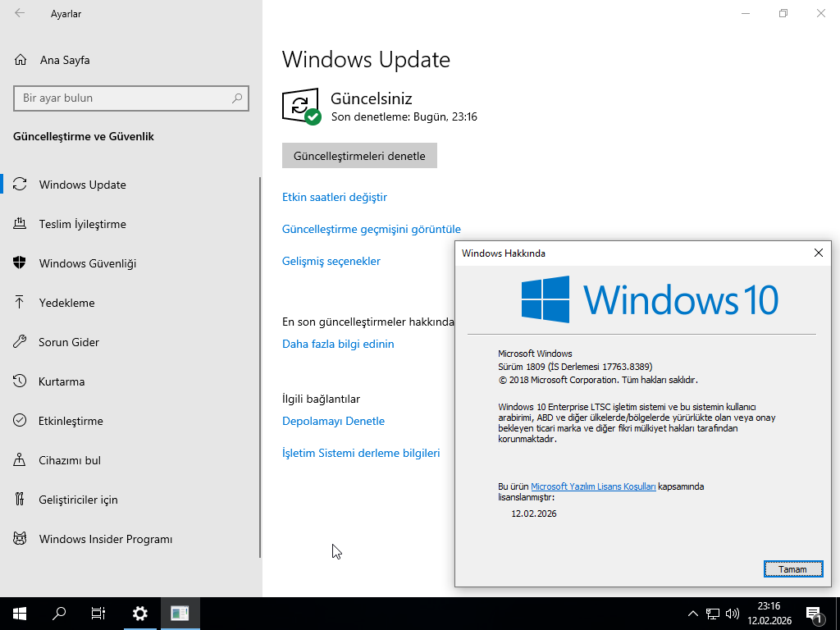Screen dimensions: 840x630
Task: Open the Gelişmiş seçenekler link
Action: click(331, 262)
